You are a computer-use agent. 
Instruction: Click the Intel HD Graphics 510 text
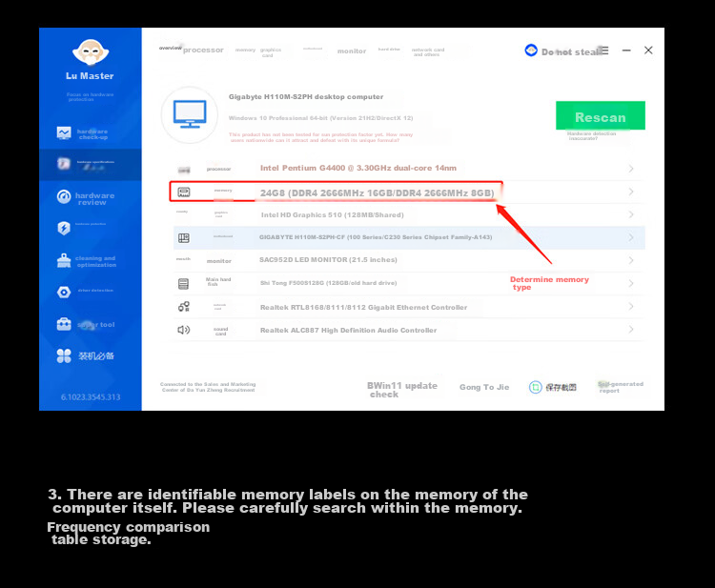(332, 214)
